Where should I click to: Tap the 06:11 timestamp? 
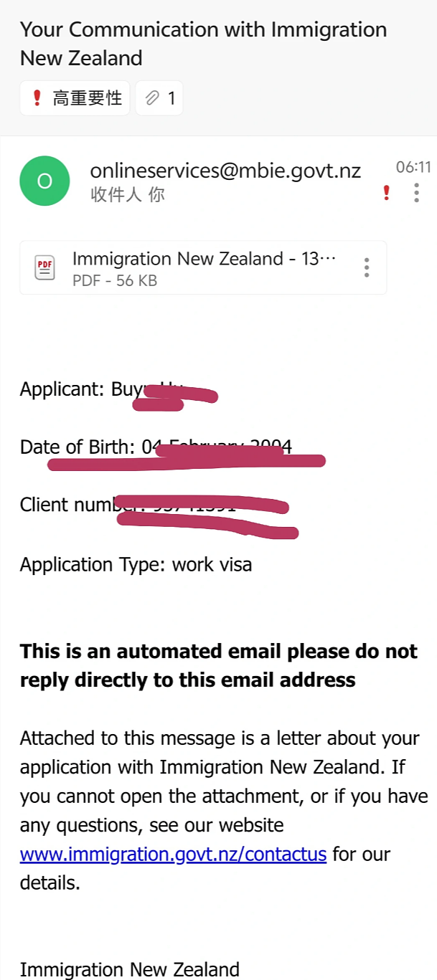point(413,167)
